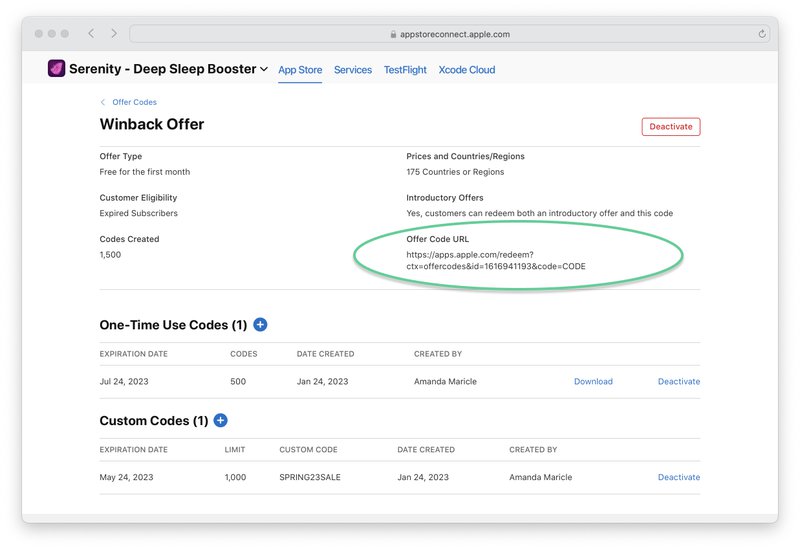Click the May 24, 2023 expiration date
This screenshot has height=550, width=800.
click(126, 477)
